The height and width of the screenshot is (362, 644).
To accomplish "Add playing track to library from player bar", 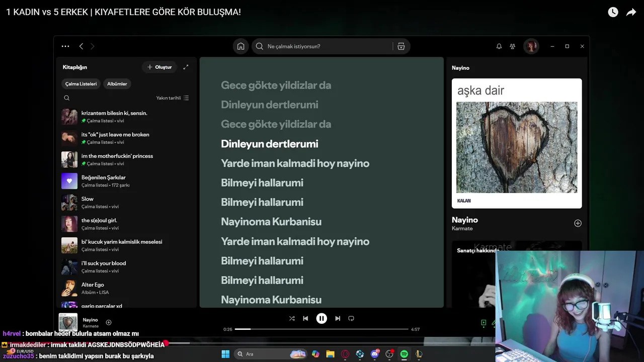I will tap(109, 322).
